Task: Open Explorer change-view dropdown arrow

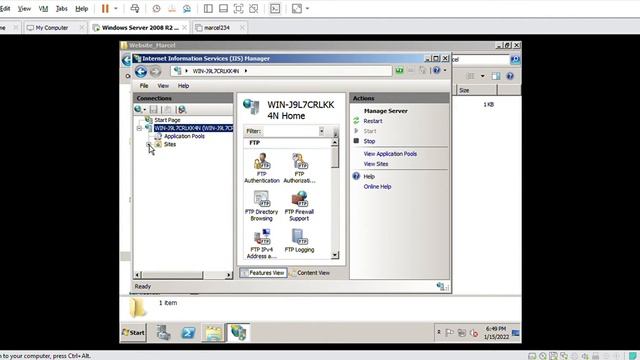Action: pyautogui.click(x=482, y=76)
